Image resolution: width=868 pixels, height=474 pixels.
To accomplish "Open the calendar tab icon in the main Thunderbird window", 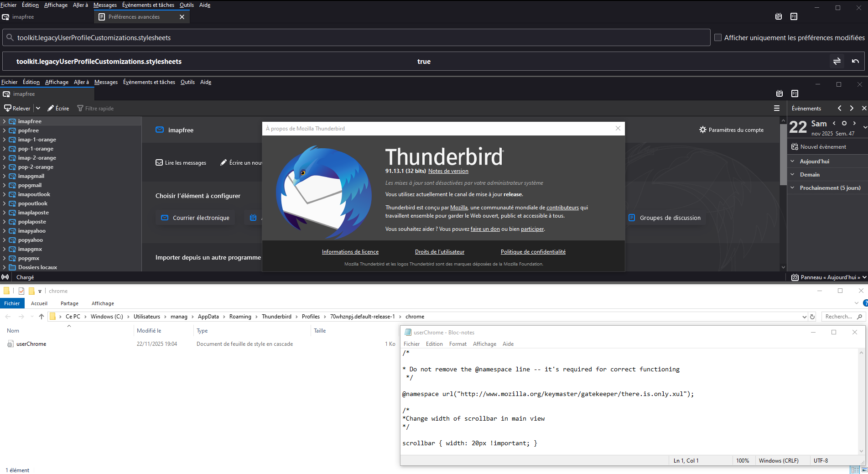I will [780, 94].
